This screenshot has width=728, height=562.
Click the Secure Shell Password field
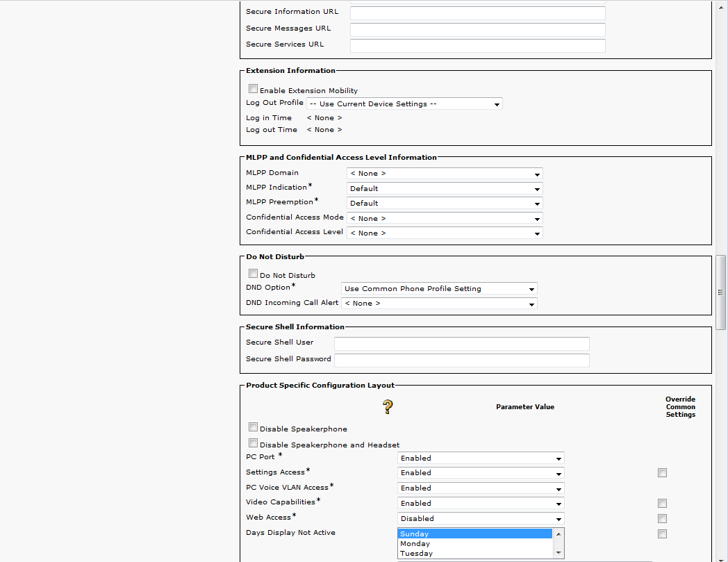[461, 360]
